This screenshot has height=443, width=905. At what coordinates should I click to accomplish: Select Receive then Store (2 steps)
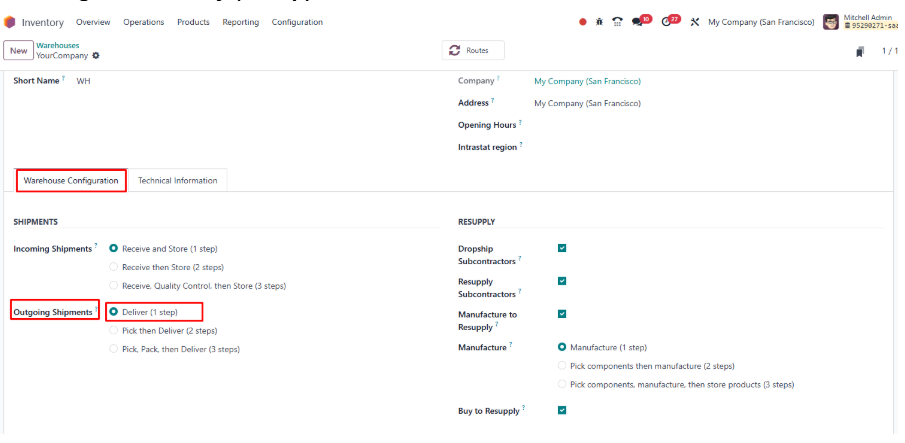(113, 267)
